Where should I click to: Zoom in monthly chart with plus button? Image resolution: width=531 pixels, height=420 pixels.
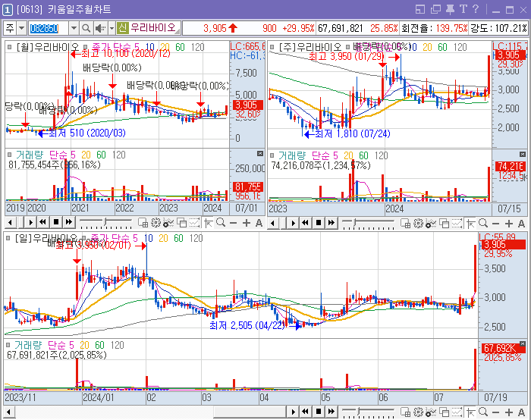pos(247,223)
